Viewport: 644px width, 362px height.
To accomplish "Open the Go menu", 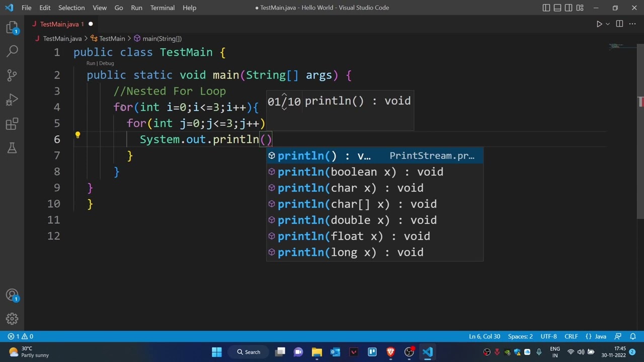I will coord(119,8).
